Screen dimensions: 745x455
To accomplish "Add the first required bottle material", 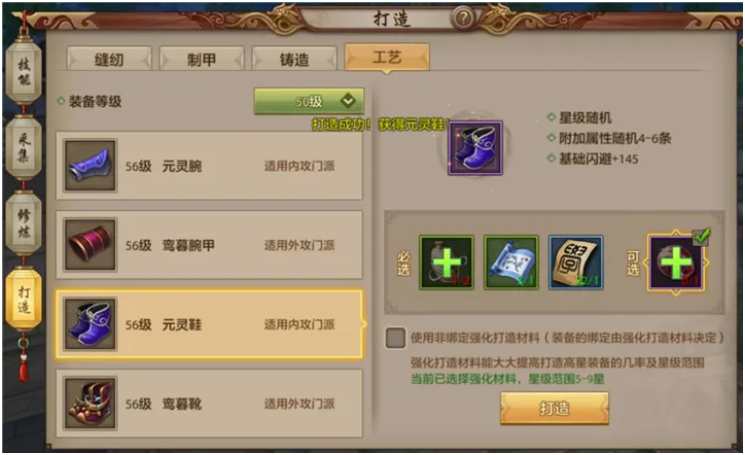I will point(446,262).
